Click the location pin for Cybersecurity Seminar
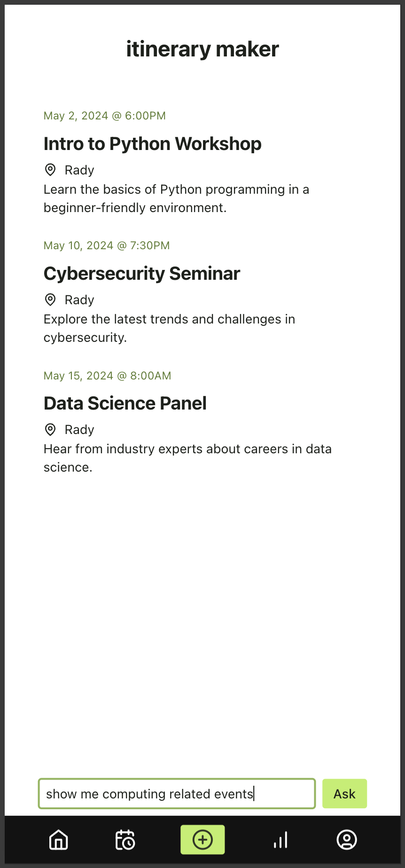The image size is (405, 868). click(50, 300)
